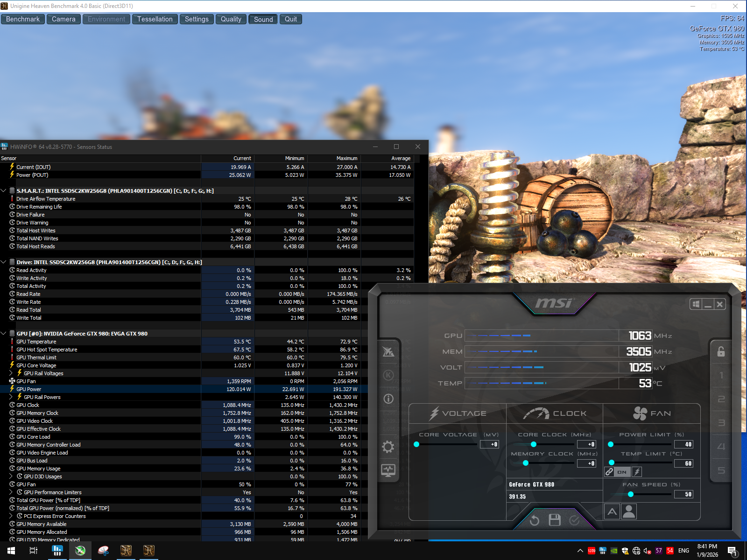Select the GPU Power sensor row
The height and width of the screenshot is (560, 747).
coord(207,389)
